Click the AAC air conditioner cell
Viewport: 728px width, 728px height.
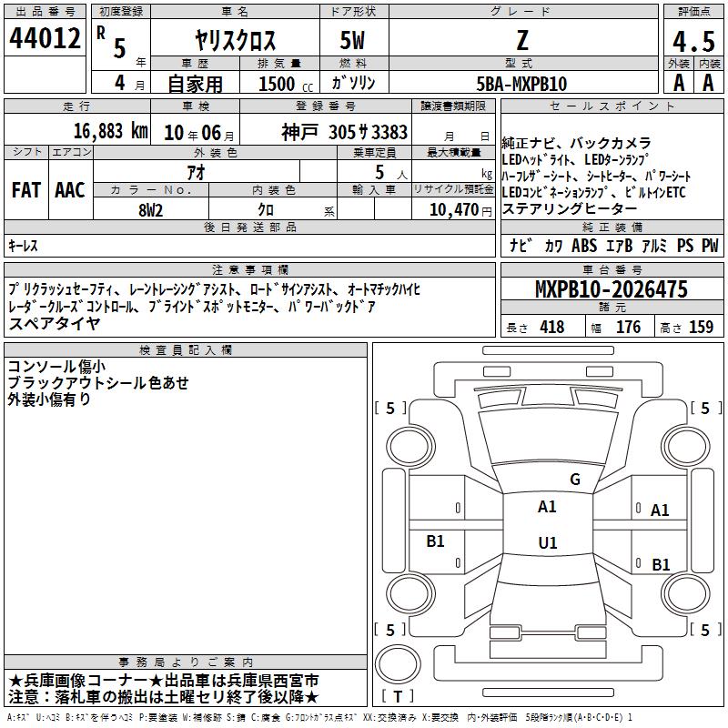coord(70,190)
